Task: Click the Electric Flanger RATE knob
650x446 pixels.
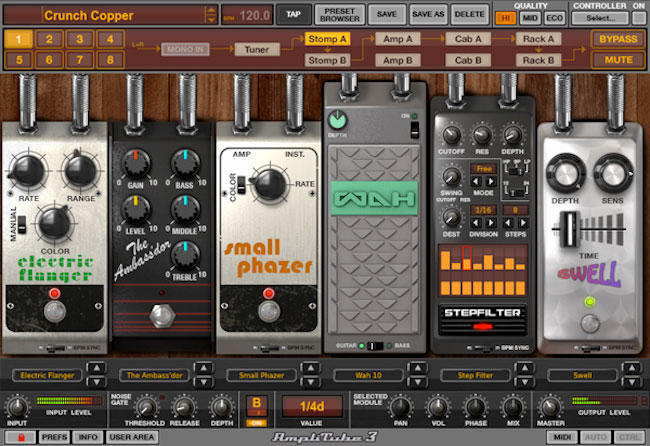Action: [x=28, y=172]
